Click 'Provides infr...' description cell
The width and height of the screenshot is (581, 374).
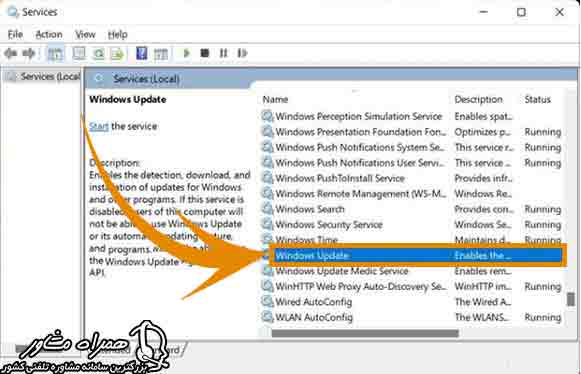484,178
